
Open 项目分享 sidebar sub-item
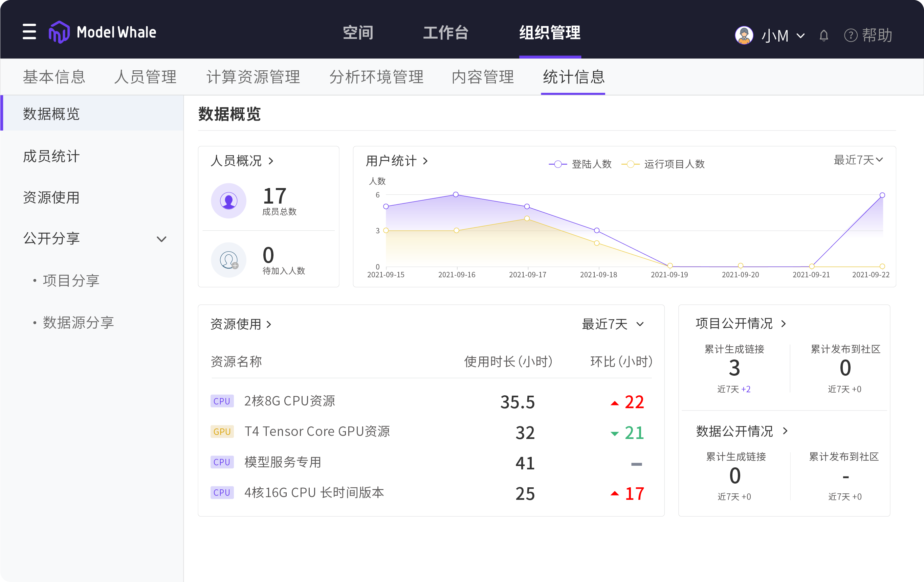71,281
